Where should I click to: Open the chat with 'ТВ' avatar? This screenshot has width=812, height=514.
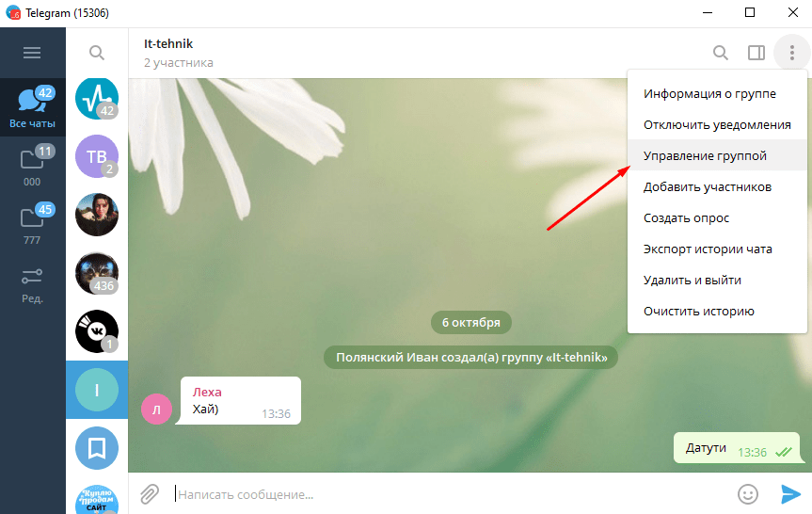point(96,156)
